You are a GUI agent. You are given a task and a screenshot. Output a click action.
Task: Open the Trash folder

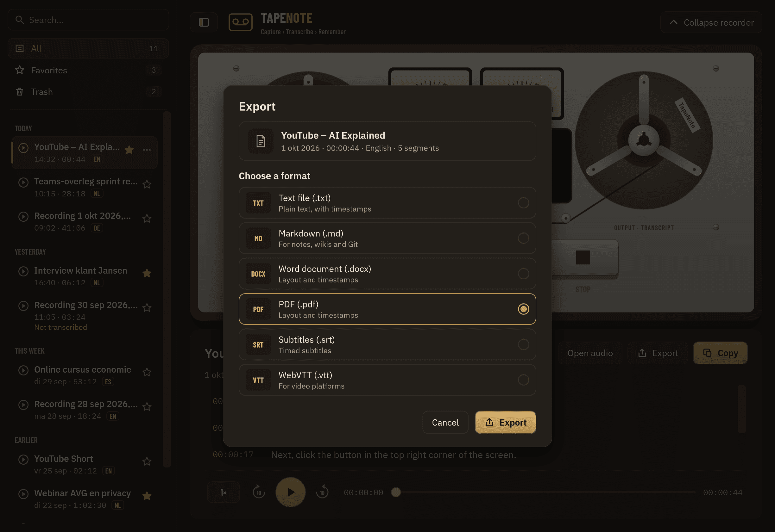[x=88, y=92]
